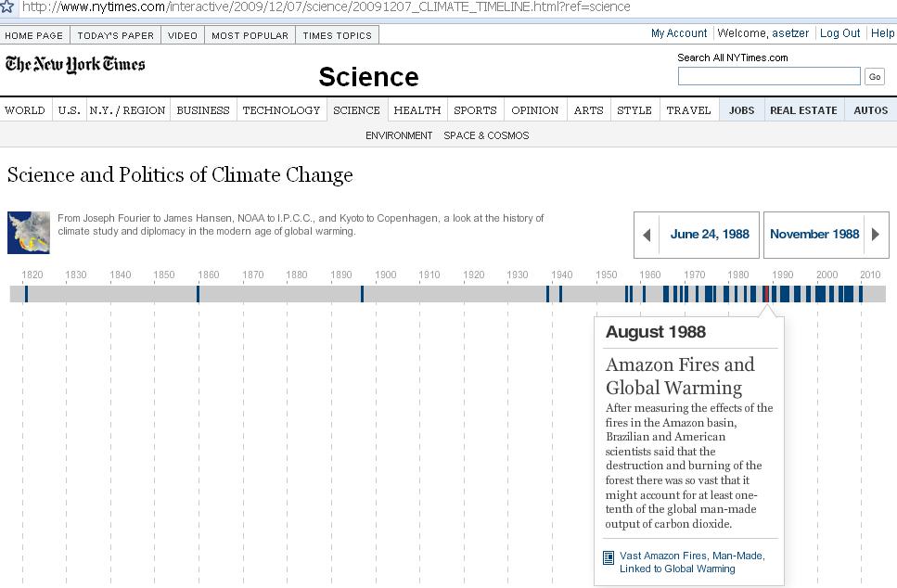Select STYLE section

[634, 109]
